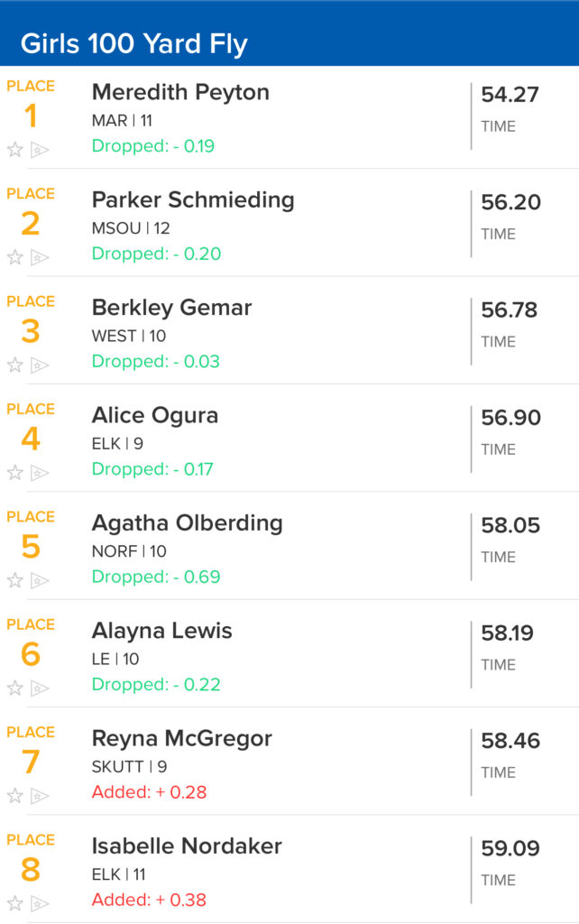The image size is (579, 924).
Task: Select Agatha Olberding's 58.05 time
Action: coord(510,525)
